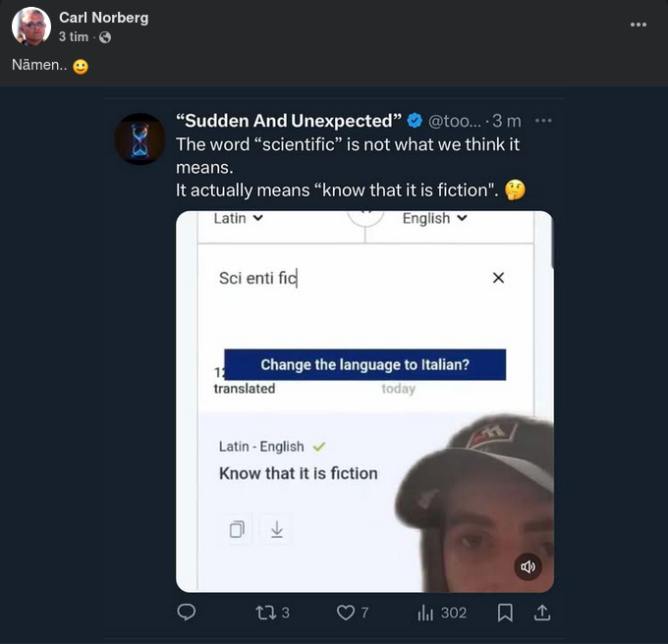Toggle the bookmark icon on tweet
This screenshot has width=668, height=644.
tap(505, 613)
